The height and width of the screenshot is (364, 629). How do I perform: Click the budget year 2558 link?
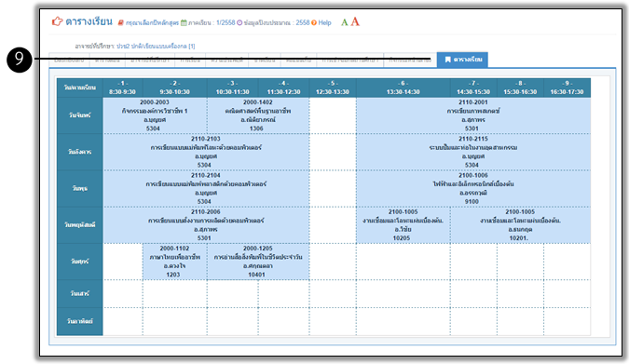point(303,23)
